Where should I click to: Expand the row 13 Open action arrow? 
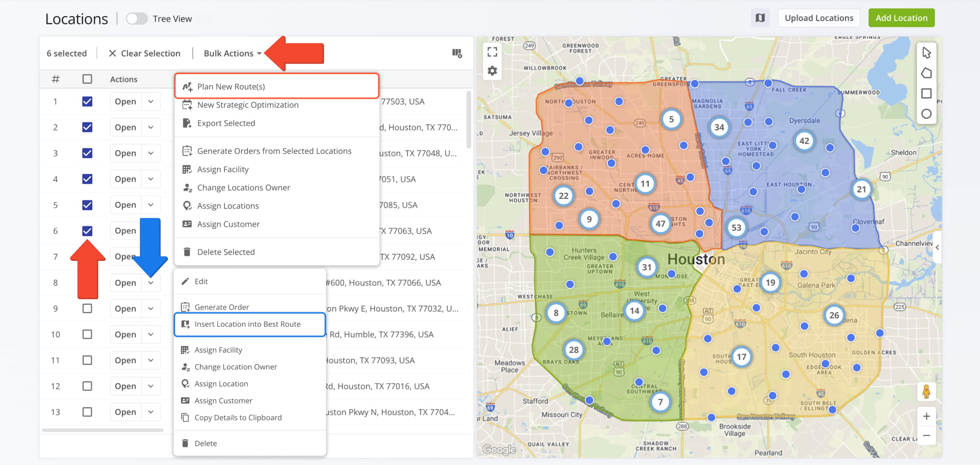click(151, 412)
